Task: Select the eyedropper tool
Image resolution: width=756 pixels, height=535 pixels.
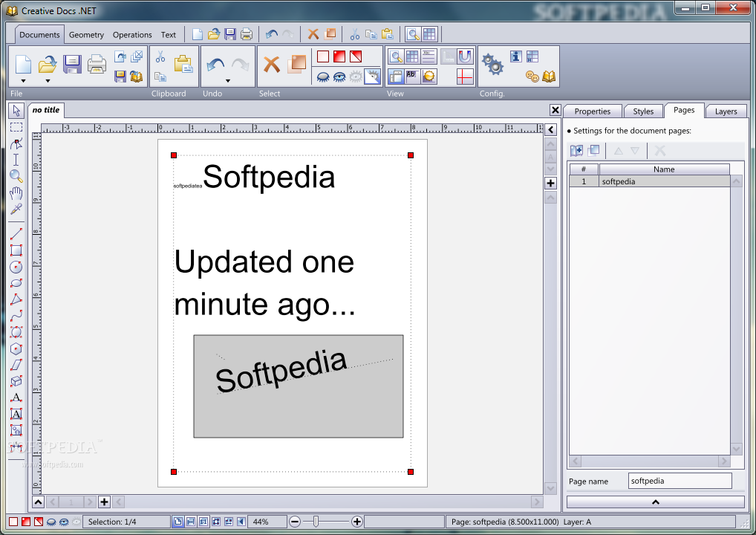Action: tap(16, 209)
